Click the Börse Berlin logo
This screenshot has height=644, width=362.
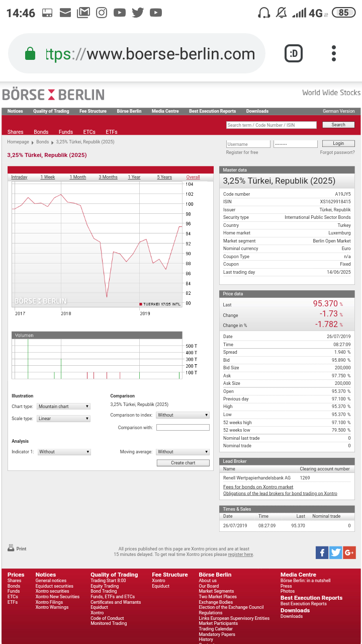pyautogui.click(x=53, y=95)
